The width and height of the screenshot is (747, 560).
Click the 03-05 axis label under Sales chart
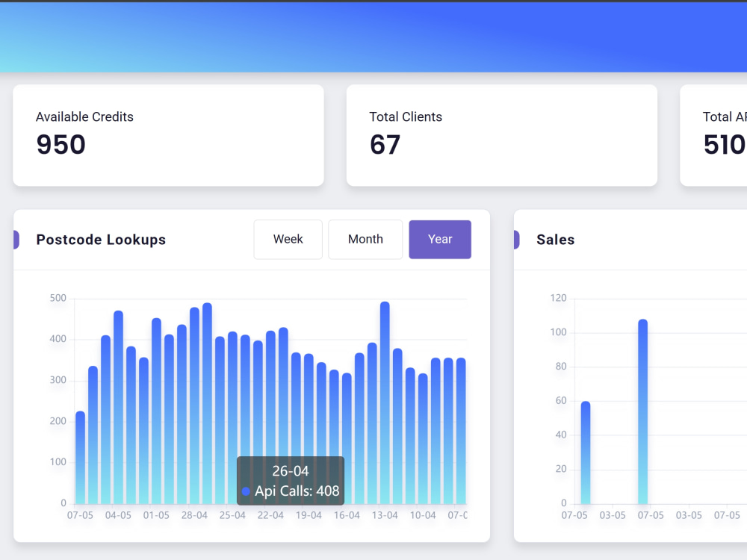(x=613, y=515)
